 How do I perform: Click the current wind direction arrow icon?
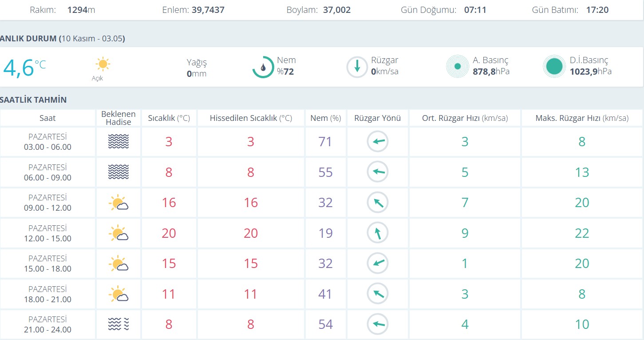pos(357,67)
